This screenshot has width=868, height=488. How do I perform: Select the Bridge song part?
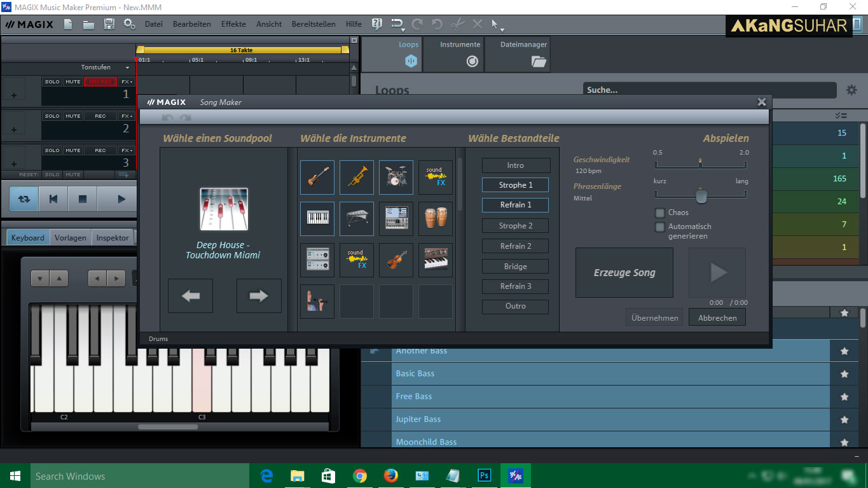click(515, 266)
